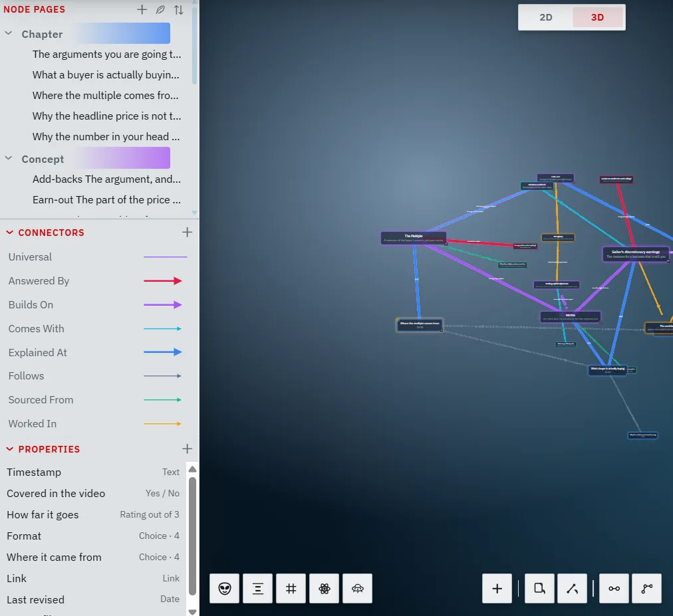Add a new property
Viewport: 673px width, 616px height.
point(187,449)
